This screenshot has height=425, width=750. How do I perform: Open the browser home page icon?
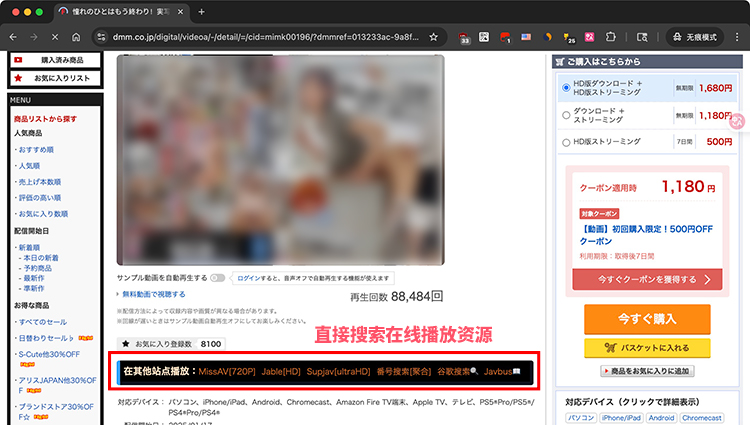[76, 37]
